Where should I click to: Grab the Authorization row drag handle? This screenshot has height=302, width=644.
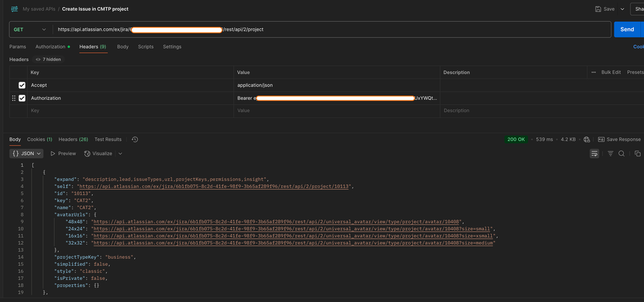coord(14,98)
